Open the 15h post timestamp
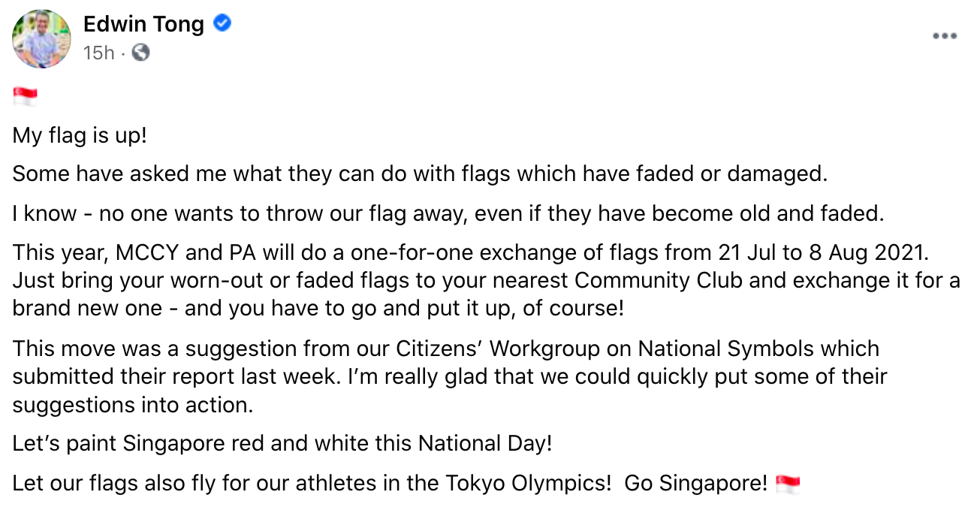Screen dimensions: 980x507 98,53
